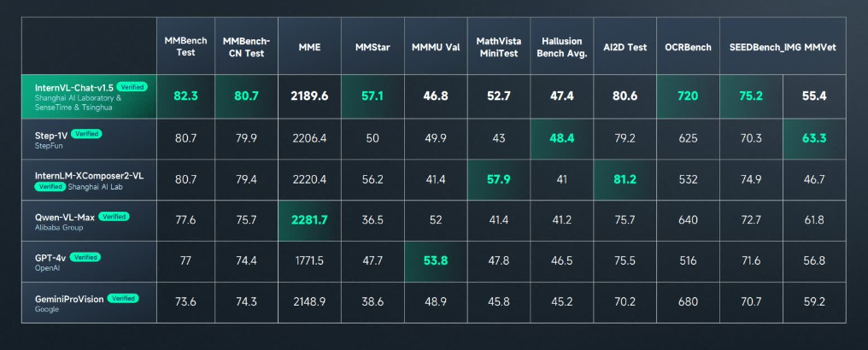Screen dimensions: 868x350
Task: Choose the OCRBench column header
Action: click(x=688, y=47)
